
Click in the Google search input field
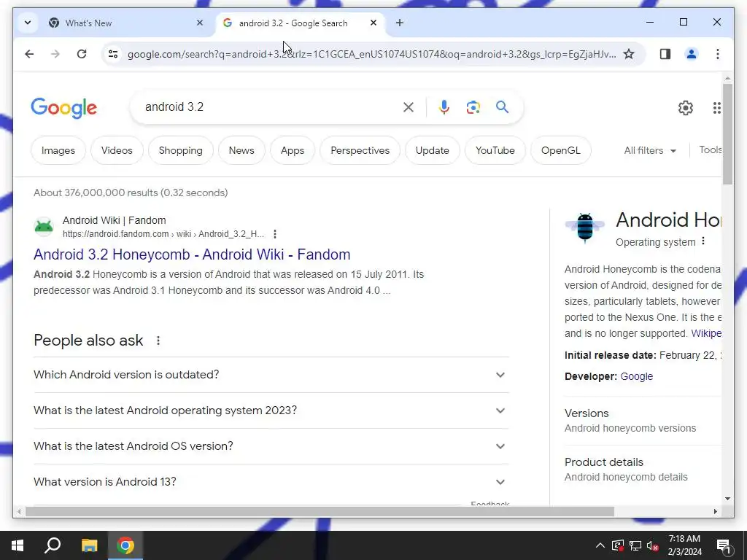(269, 106)
